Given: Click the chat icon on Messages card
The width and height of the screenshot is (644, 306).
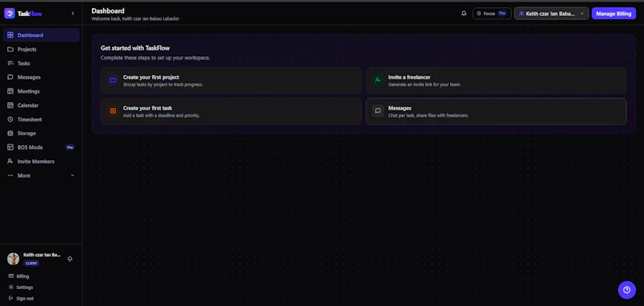Looking at the screenshot, I should tap(378, 111).
